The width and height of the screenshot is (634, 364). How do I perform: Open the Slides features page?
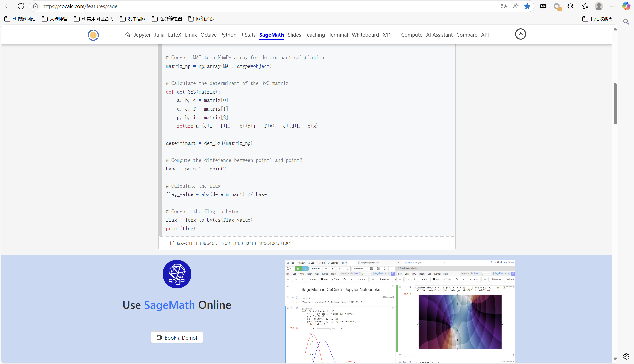click(294, 35)
